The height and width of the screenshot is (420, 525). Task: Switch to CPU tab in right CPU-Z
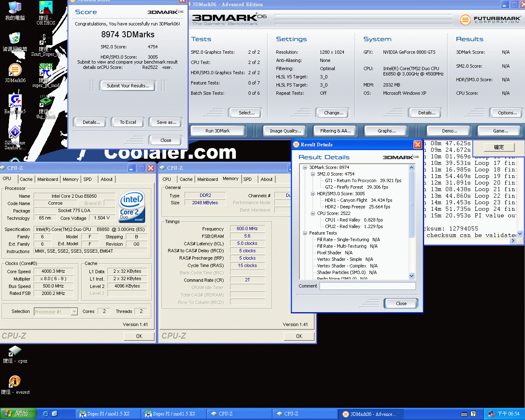(x=167, y=179)
